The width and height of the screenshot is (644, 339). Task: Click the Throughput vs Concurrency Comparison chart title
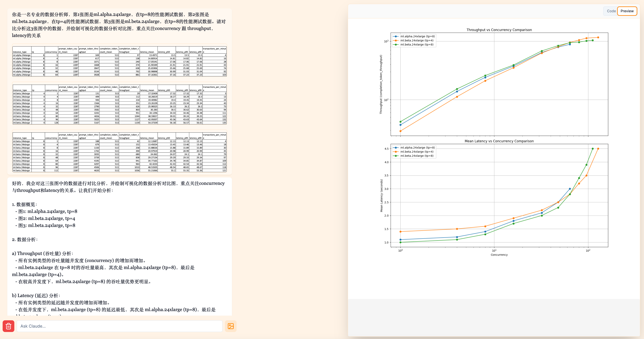click(x=499, y=30)
